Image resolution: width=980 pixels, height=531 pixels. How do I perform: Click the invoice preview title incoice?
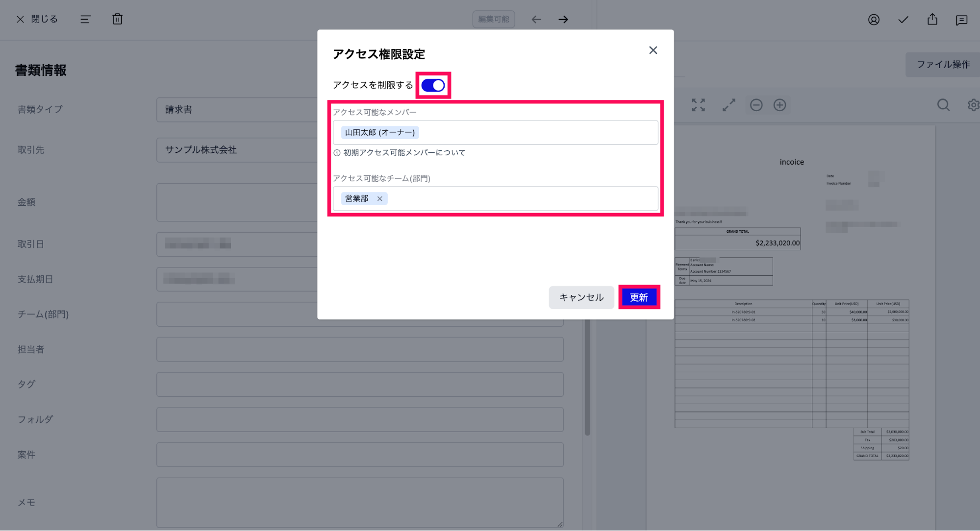pos(792,162)
